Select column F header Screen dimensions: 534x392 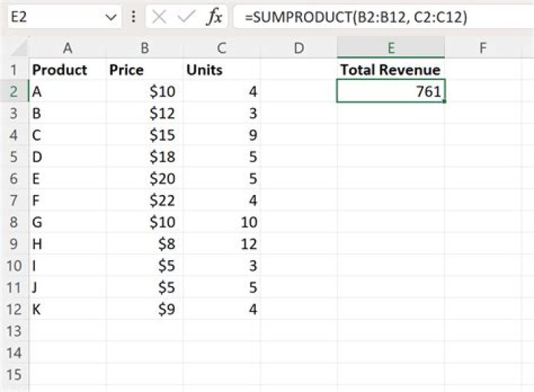[483, 48]
